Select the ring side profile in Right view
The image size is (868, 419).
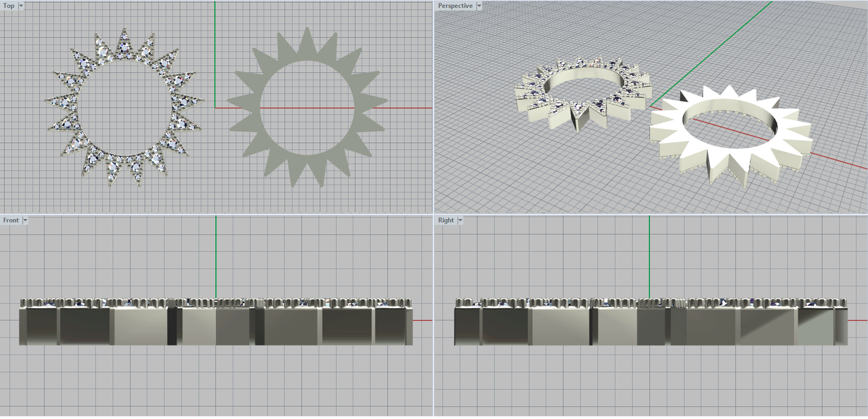click(651, 326)
